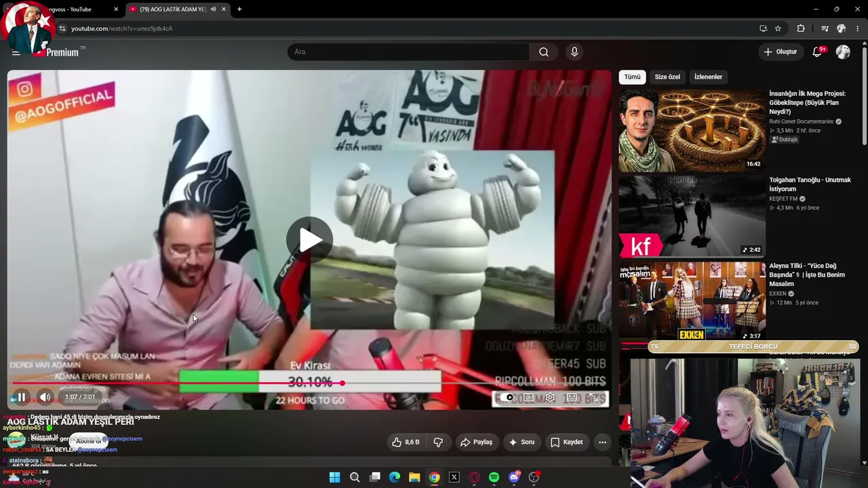
Task: Launch Microsoft Edge from the taskbar
Action: tap(395, 477)
